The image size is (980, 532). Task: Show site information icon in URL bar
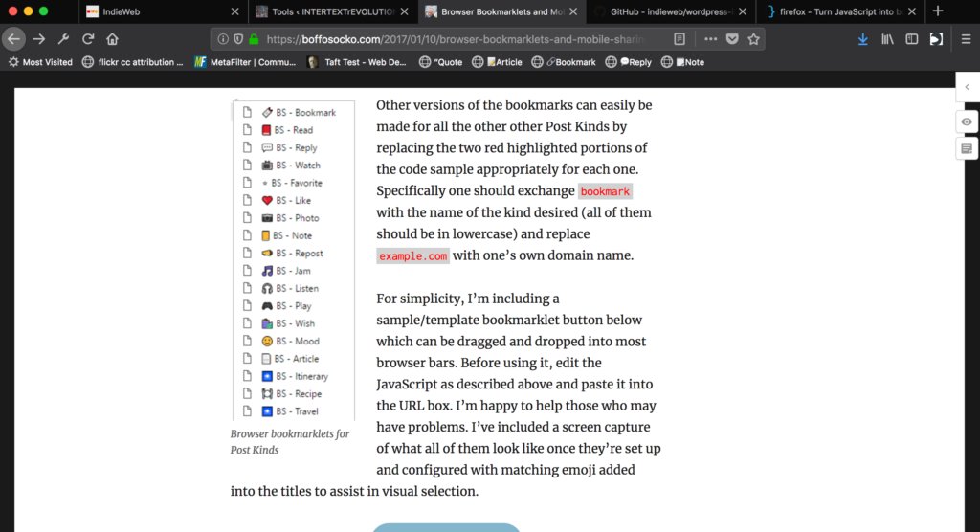point(222,39)
